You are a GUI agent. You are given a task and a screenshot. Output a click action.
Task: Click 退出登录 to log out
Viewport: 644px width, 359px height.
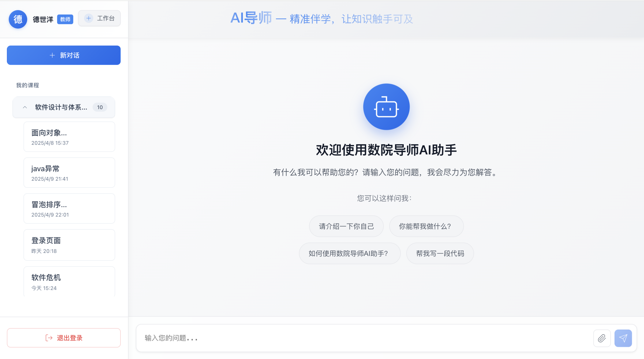tap(69, 338)
